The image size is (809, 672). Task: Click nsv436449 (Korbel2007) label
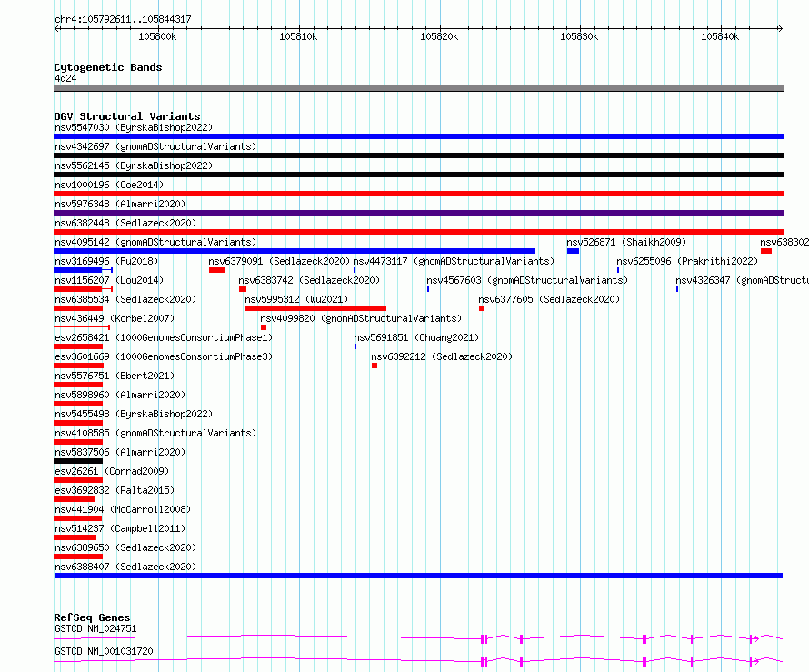tap(115, 318)
